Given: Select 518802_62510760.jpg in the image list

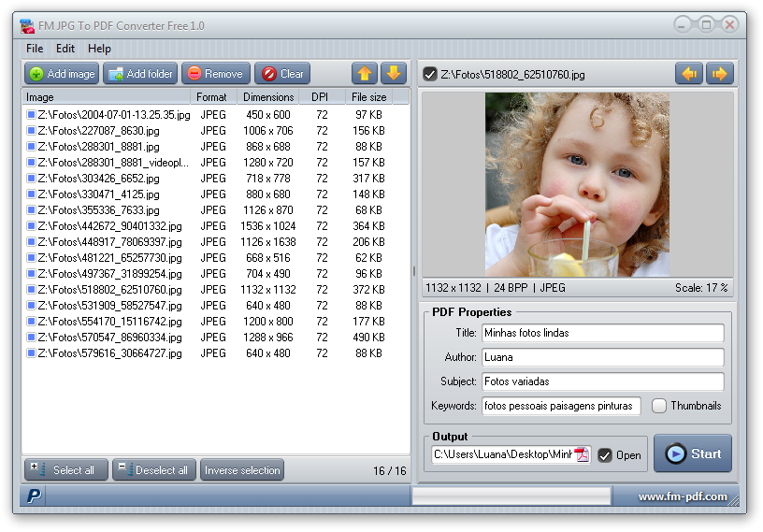Looking at the screenshot, I should (109, 290).
